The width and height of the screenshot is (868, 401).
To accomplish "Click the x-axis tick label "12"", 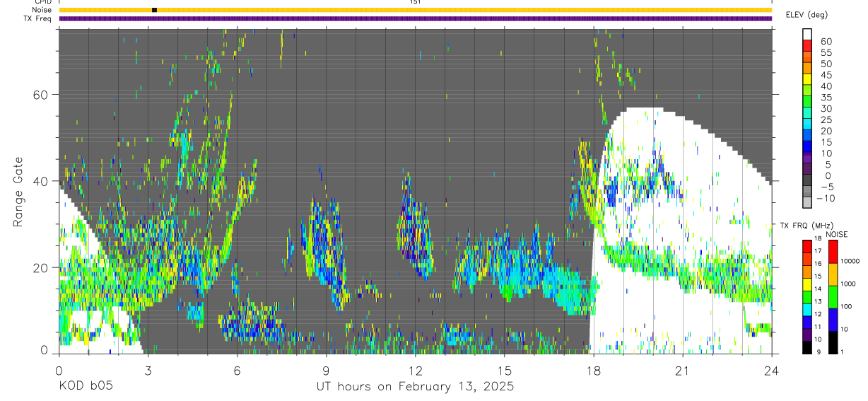I will pyautogui.click(x=415, y=371).
